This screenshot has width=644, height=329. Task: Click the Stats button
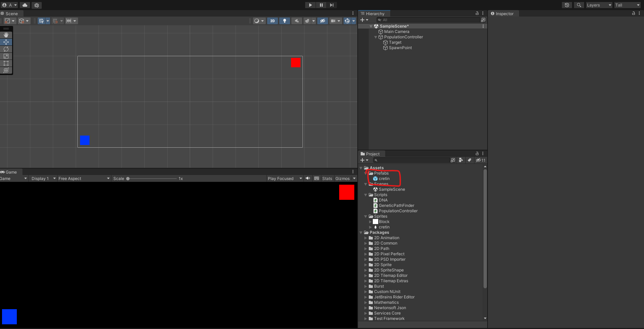pyautogui.click(x=327, y=179)
